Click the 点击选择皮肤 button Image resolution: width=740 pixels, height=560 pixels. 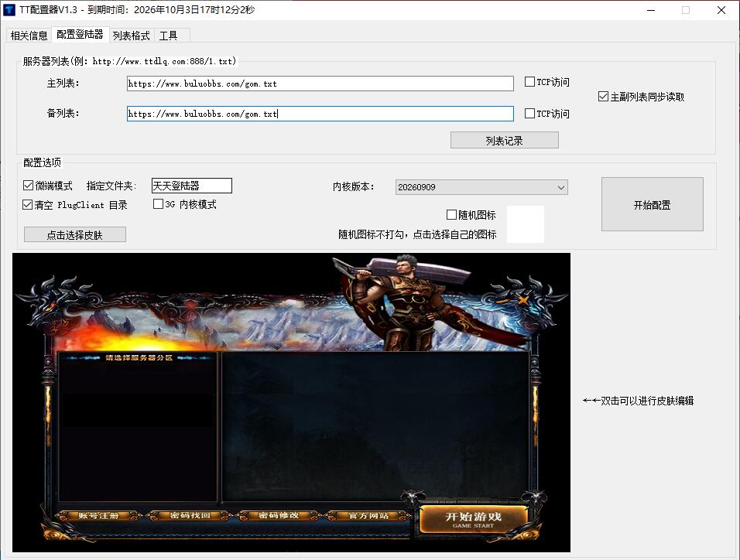coord(75,235)
